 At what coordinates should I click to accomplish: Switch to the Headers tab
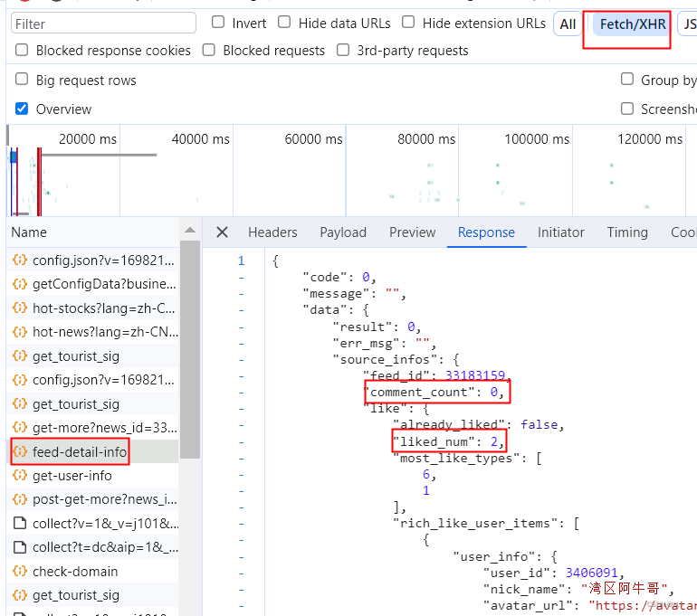point(272,232)
